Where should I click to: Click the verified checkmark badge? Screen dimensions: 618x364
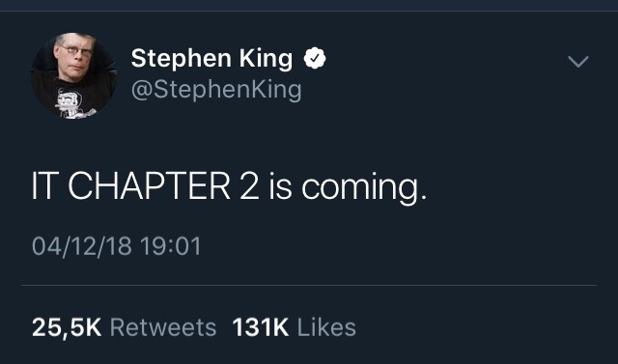click(315, 58)
